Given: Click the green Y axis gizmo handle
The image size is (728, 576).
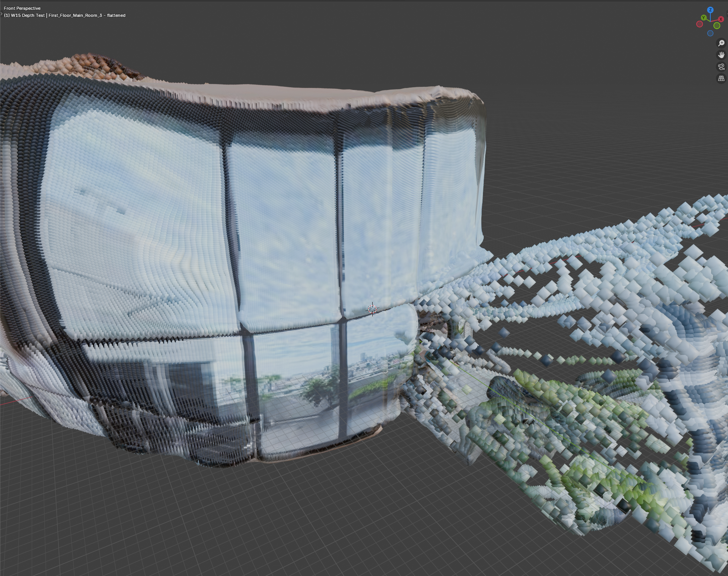Looking at the screenshot, I should click(704, 18).
